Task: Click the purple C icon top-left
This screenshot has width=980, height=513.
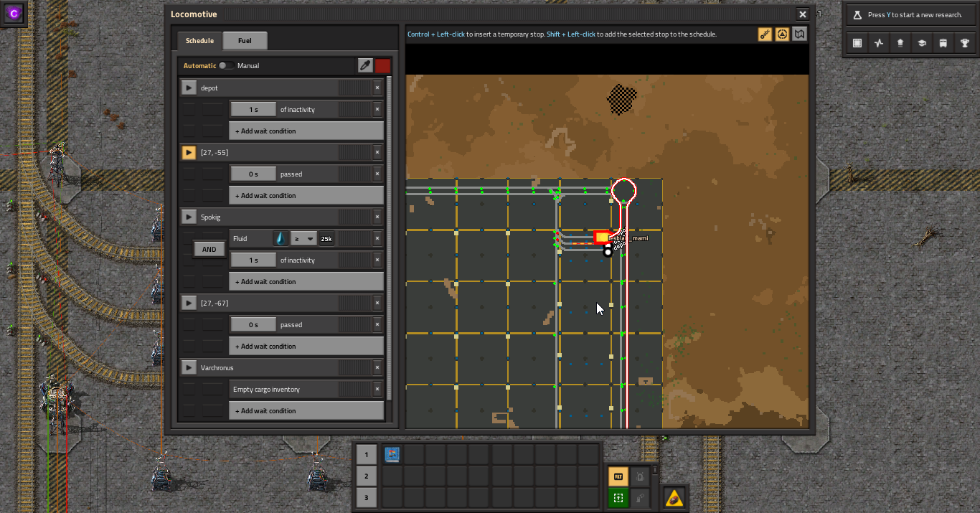Action: pos(14,12)
